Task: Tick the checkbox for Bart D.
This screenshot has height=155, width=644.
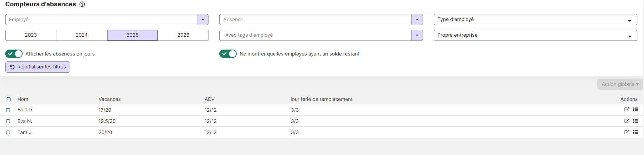Action: pos(8,110)
